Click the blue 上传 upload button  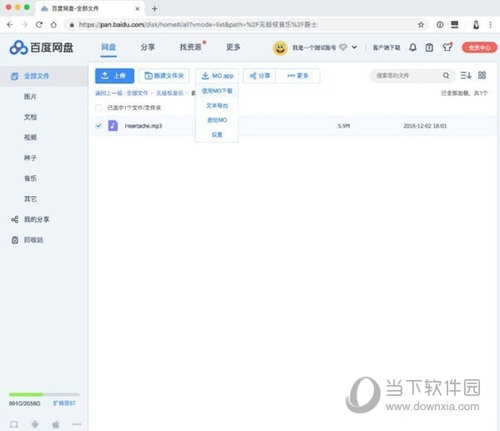click(114, 76)
